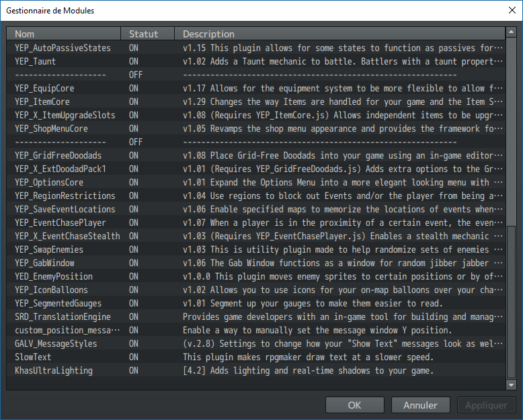
Task: Click OFF status of separator above YEP_EquipCore
Action: (136, 75)
